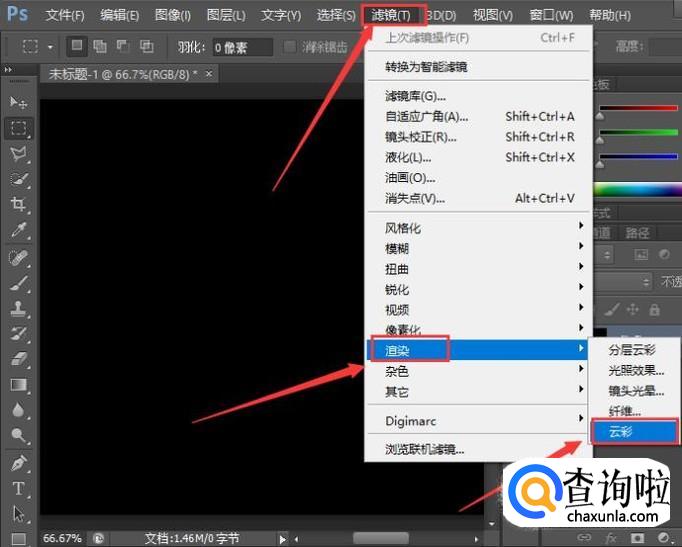The image size is (682, 547).
Task: Open the 图层(L) menu
Action: tap(226, 16)
